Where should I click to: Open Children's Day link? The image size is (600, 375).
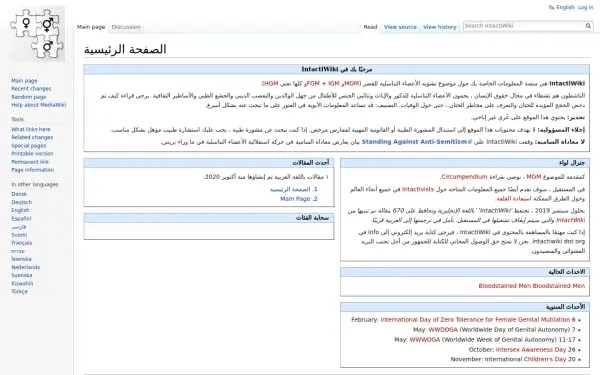545,359
